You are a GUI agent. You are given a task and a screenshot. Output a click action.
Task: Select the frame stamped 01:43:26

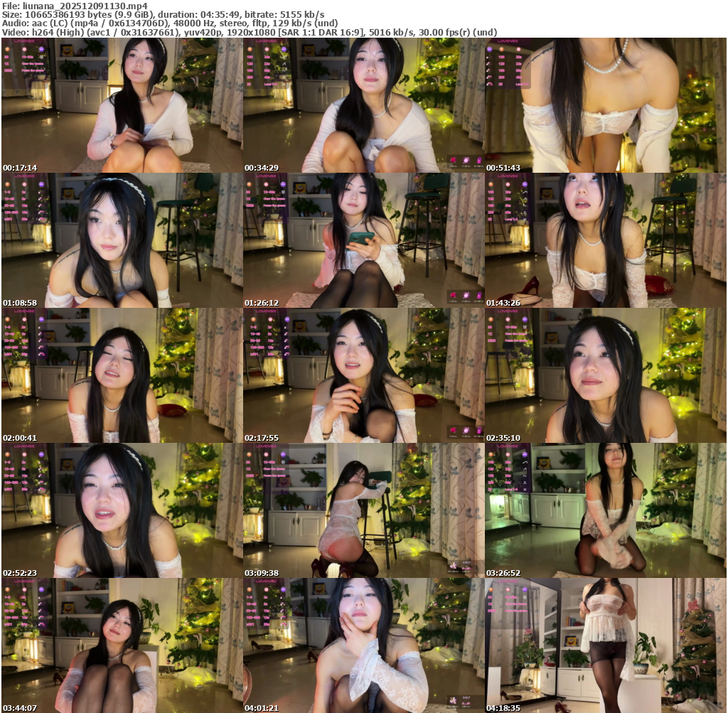606,240
